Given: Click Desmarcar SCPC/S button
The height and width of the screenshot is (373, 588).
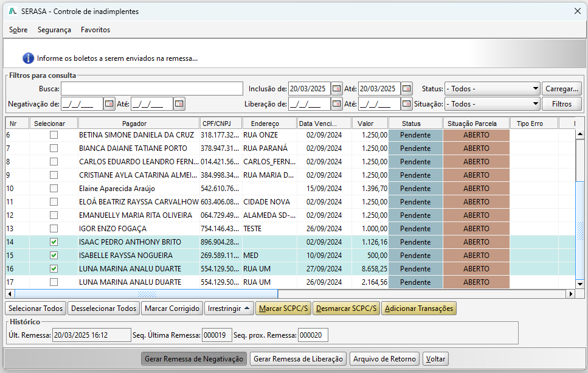Looking at the screenshot, I should coord(346,309).
